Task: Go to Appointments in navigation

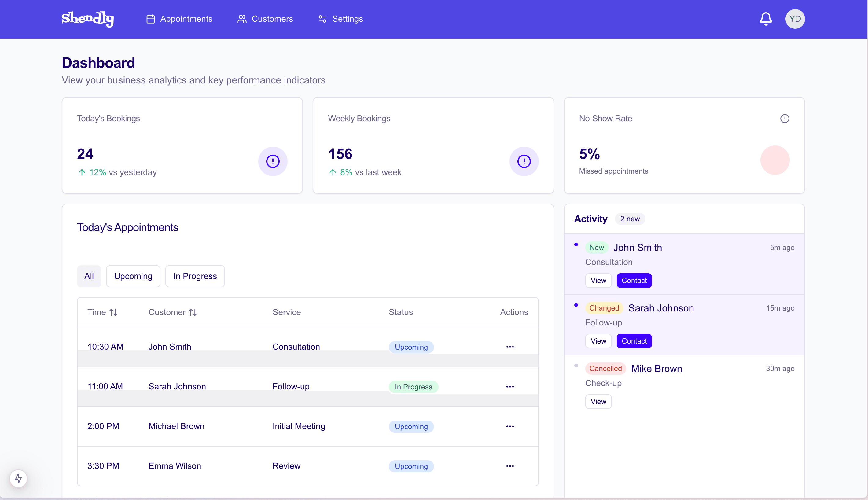Action: (x=179, y=19)
